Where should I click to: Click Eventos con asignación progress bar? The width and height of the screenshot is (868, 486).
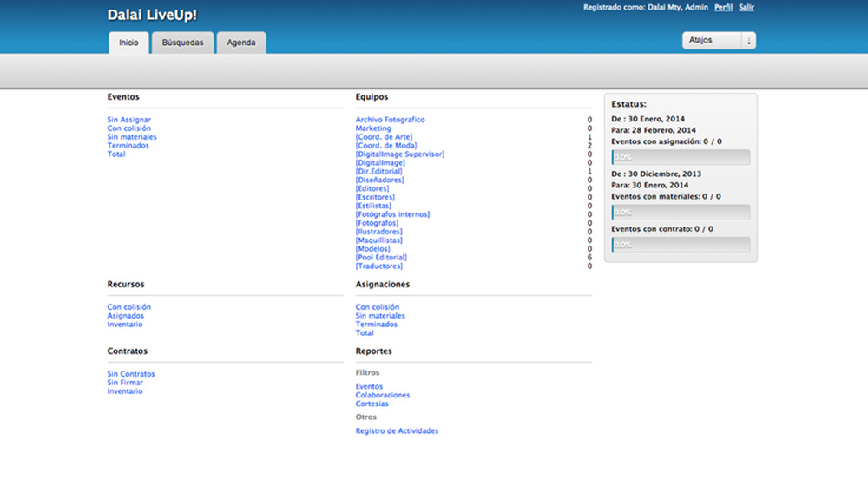tap(681, 157)
